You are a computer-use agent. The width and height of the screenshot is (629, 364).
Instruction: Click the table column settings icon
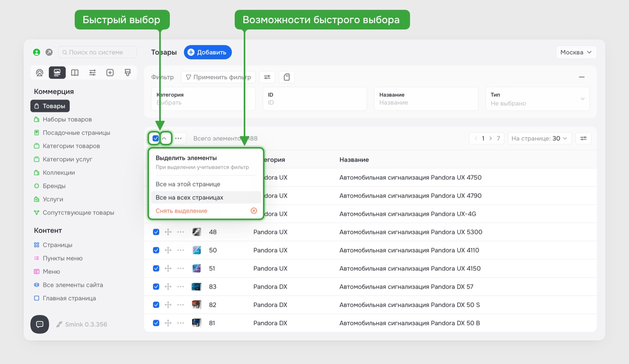[583, 138]
